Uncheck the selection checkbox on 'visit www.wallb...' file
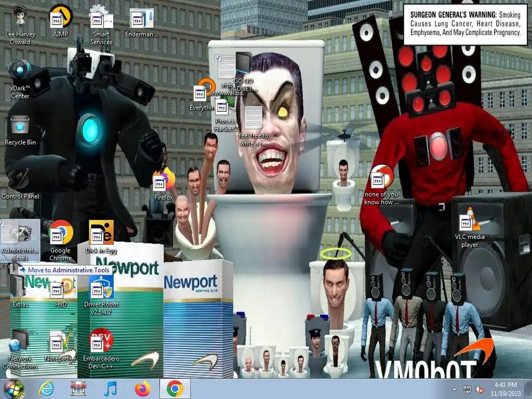532x399 pixels. pyautogui.click(x=218, y=58)
